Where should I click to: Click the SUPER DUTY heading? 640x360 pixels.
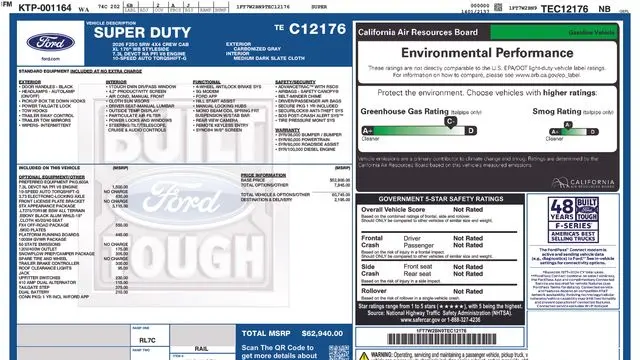tap(142, 33)
